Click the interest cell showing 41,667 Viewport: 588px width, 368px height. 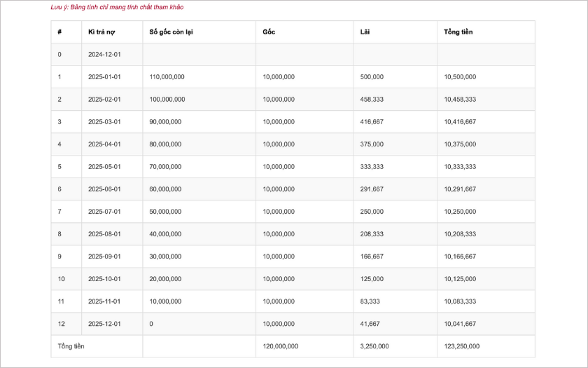[x=370, y=324]
